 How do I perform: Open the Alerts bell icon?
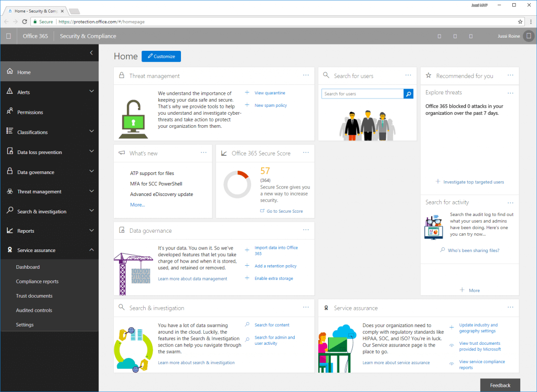point(9,92)
